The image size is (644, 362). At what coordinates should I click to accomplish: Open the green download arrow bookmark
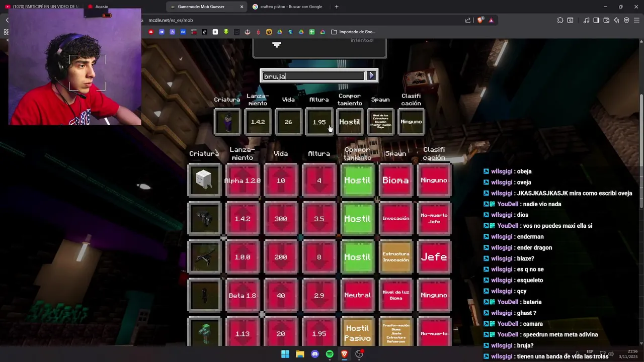(x=226, y=32)
